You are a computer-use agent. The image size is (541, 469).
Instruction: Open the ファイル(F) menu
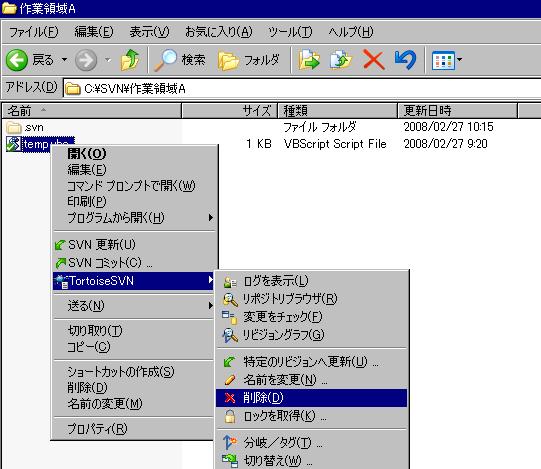[x=33, y=32]
